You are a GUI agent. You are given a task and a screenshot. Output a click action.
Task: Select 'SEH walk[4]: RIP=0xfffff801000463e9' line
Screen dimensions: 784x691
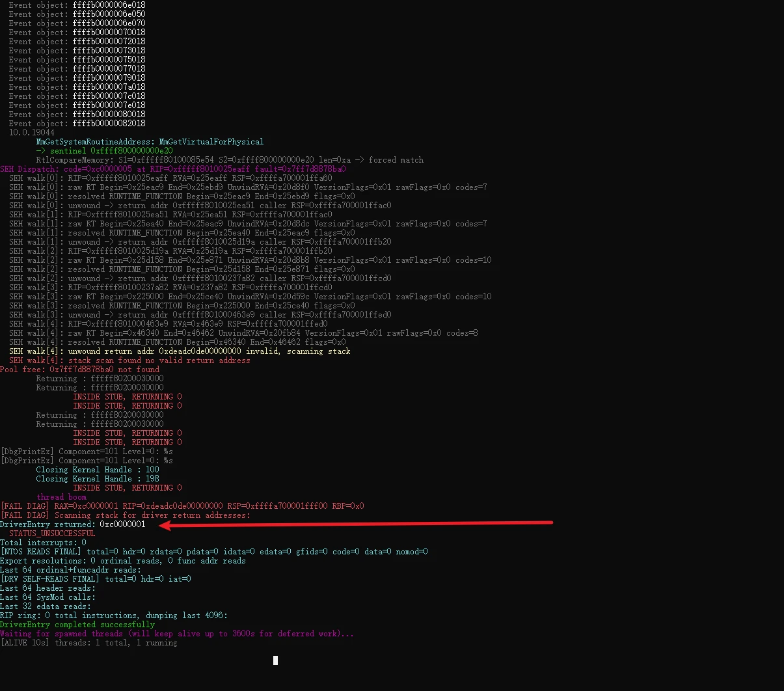click(x=169, y=323)
